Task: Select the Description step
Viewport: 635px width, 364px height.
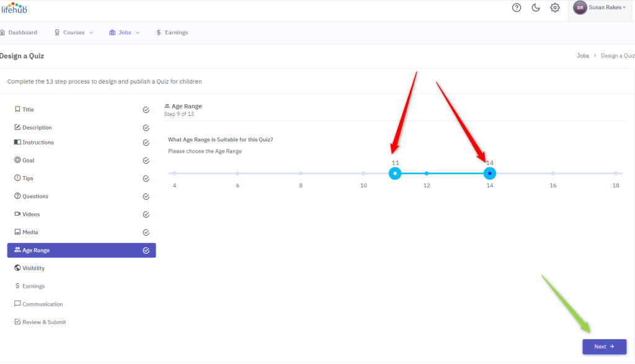Action: pos(81,128)
